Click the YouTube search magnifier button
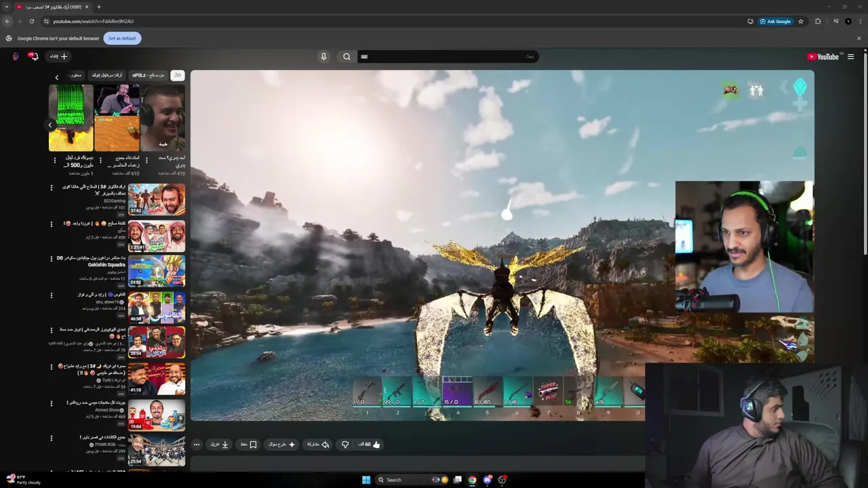This screenshot has height=488, width=868. pyautogui.click(x=347, y=56)
